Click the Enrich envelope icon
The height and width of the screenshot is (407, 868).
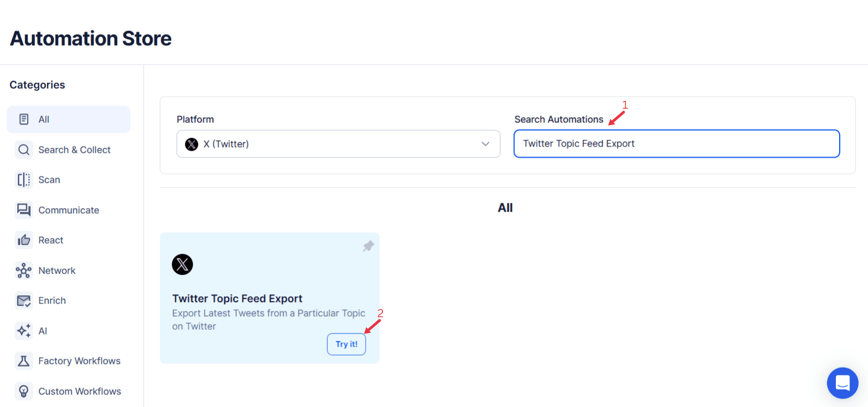[24, 300]
